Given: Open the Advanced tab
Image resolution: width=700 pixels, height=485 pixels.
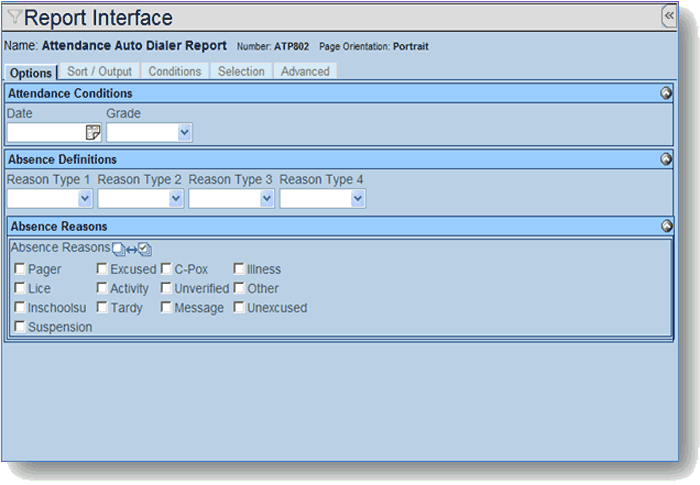Looking at the screenshot, I should coord(305,71).
